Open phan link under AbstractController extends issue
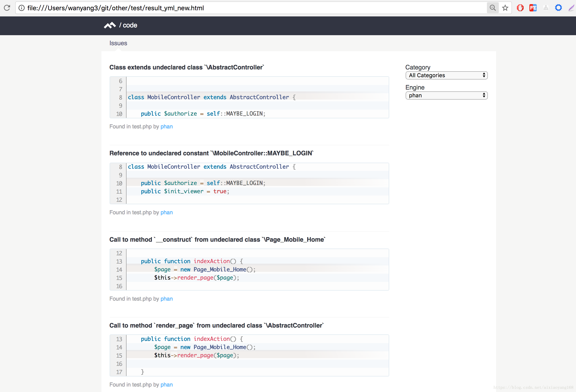Viewport: 576px width, 392px height. coord(166,127)
